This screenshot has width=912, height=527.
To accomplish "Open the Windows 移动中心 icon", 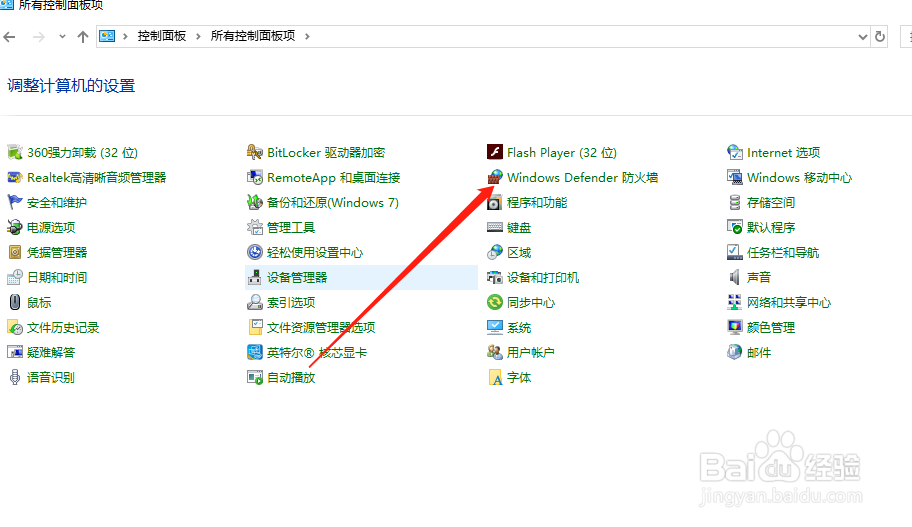I will point(735,177).
